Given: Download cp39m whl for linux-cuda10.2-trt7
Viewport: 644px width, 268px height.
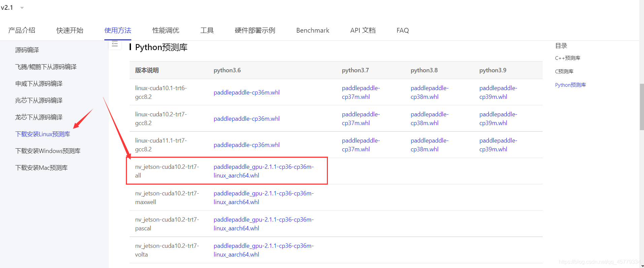Looking at the screenshot, I should (x=498, y=119).
